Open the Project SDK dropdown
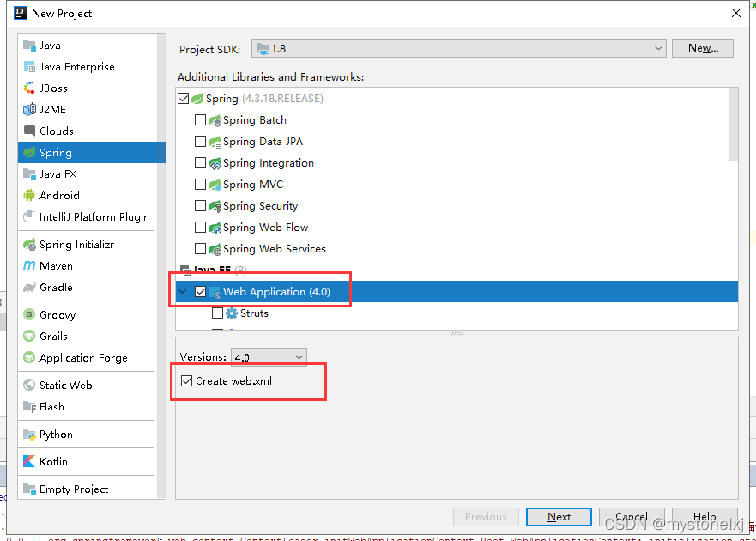This screenshot has width=756, height=541. point(458,48)
